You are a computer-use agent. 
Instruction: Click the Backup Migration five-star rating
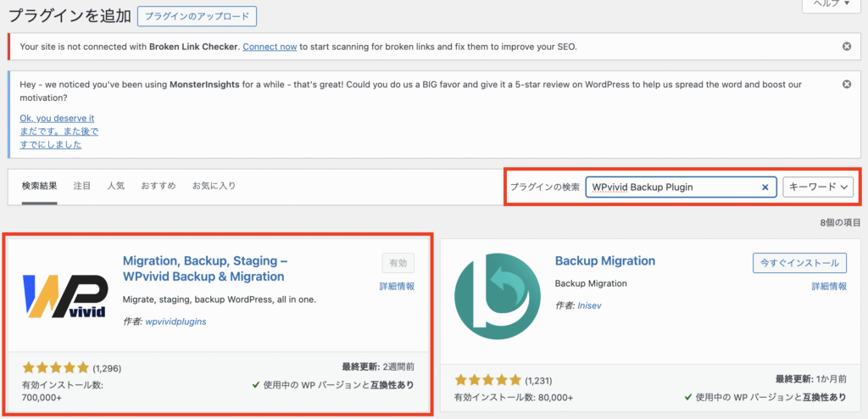tap(487, 380)
